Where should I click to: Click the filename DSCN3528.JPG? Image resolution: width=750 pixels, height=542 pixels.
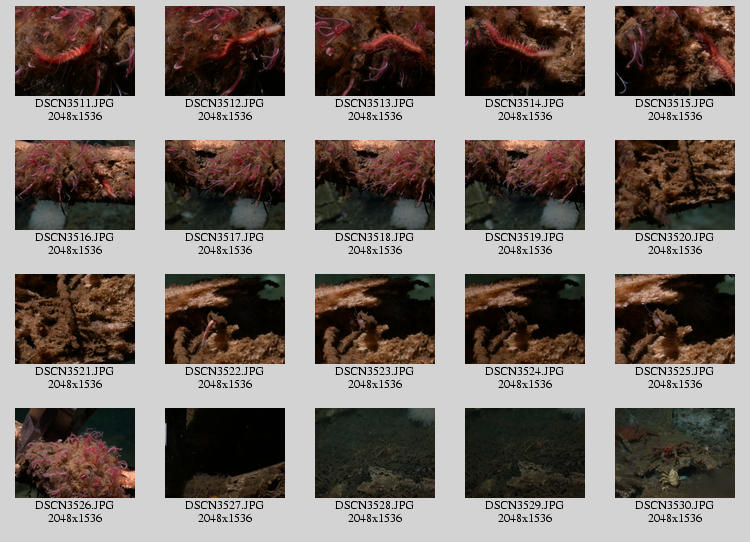pos(375,505)
